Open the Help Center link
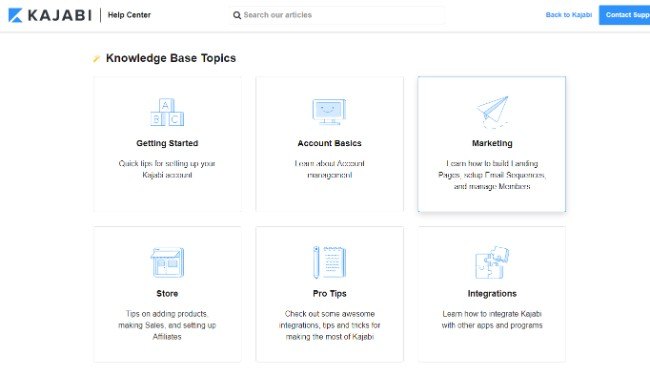The height and width of the screenshot is (376, 650). tap(129, 15)
